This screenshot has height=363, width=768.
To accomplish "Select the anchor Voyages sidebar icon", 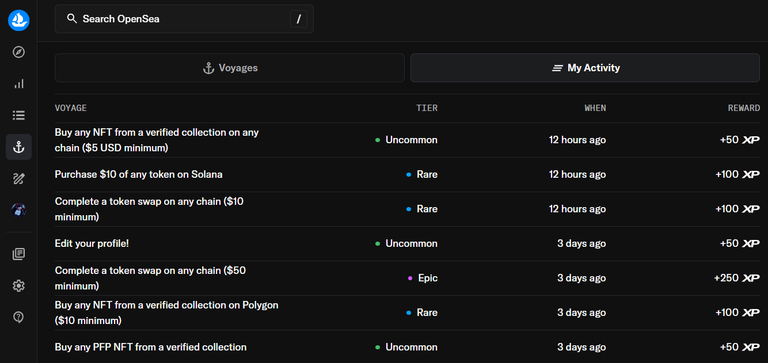I will [19, 147].
